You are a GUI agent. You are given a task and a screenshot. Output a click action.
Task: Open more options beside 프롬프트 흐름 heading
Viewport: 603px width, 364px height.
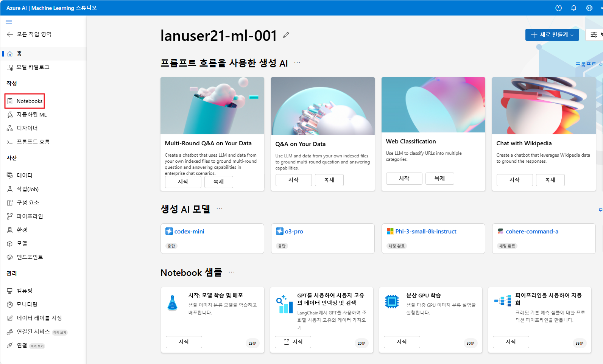297,63
